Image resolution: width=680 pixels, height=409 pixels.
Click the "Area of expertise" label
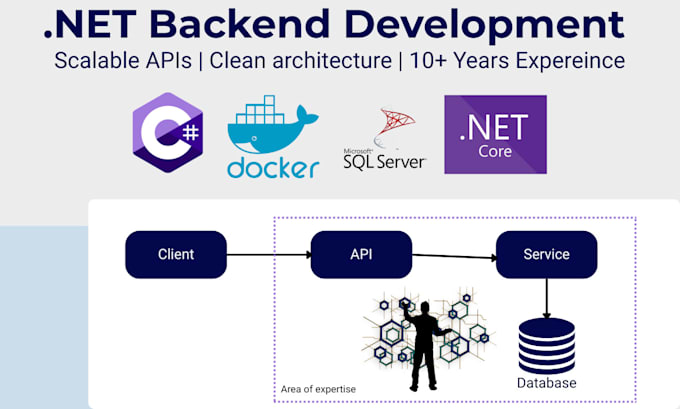(318, 389)
